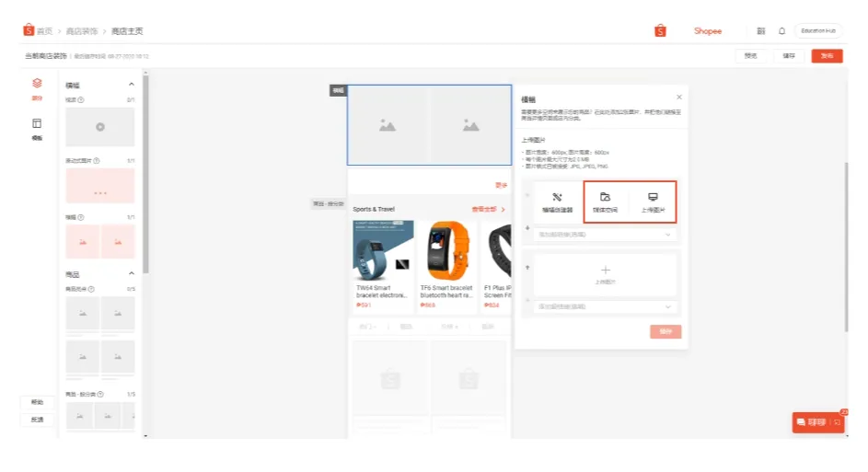868x472 pixels.
Task: Click the dark component label tag at banner corner
Action: point(338,90)
